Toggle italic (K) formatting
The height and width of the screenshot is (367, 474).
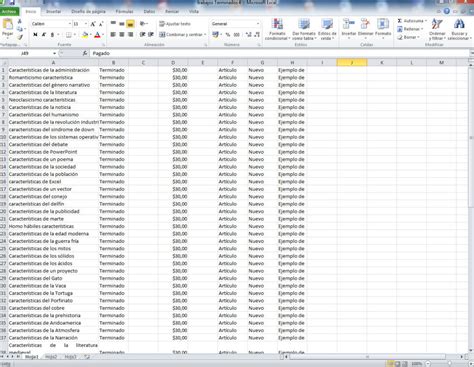tap(44, 35)
